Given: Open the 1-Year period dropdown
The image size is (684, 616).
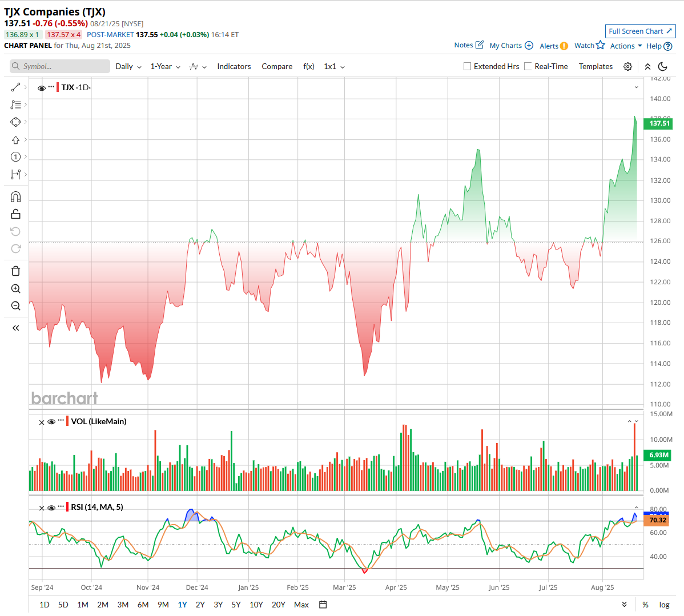Looking at the screenshot, I should [x=166, y=66].
